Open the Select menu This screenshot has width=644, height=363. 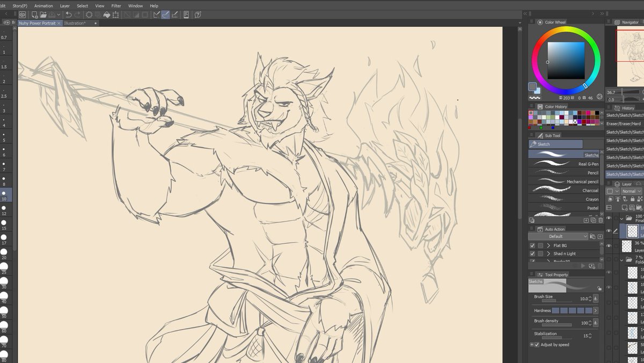click(82, 6)
